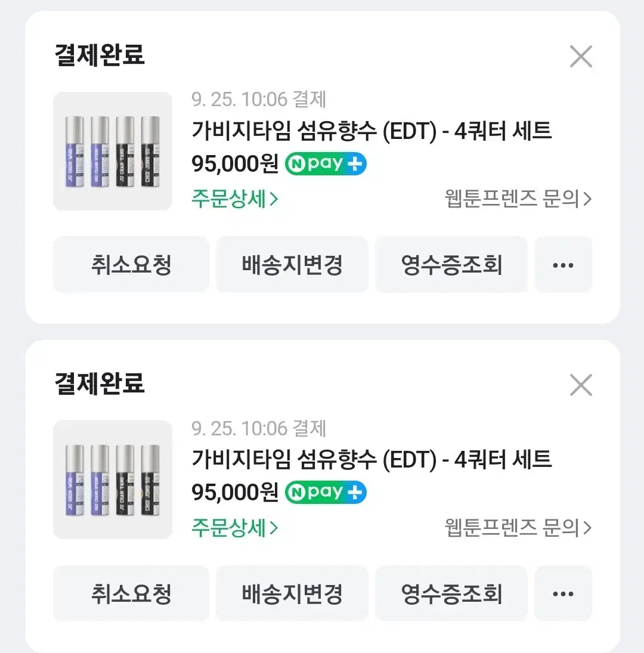Click 취소요청 on the second order

131,593
